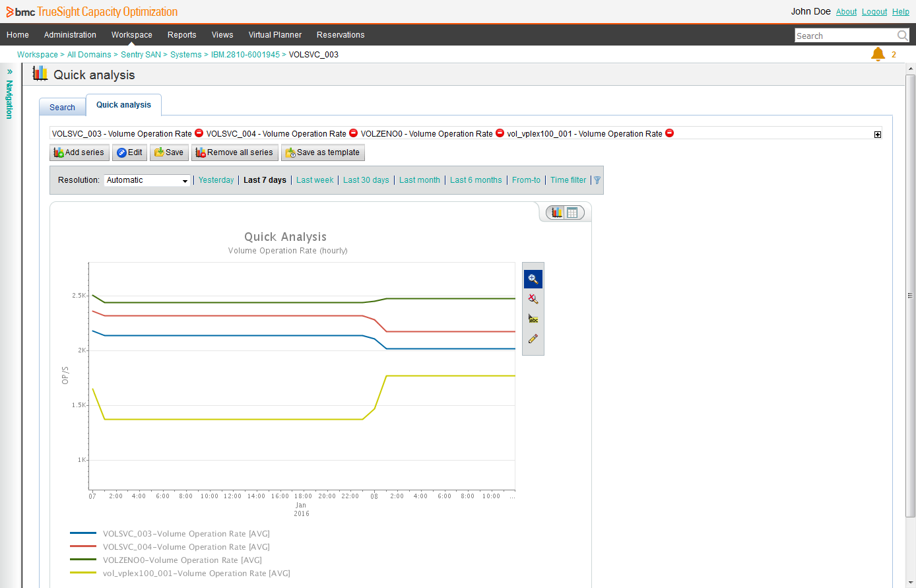
Task: Open the Views menu
Action: (222, 35)
